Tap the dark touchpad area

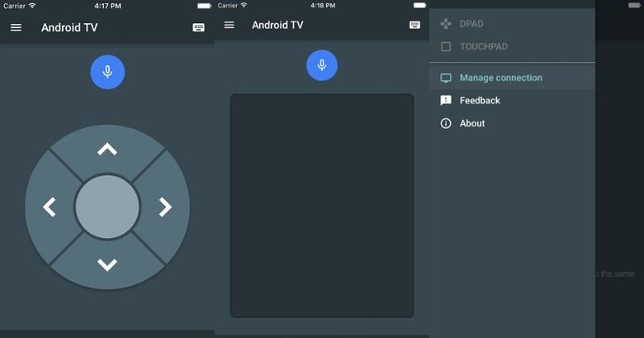tap(322, 206)
